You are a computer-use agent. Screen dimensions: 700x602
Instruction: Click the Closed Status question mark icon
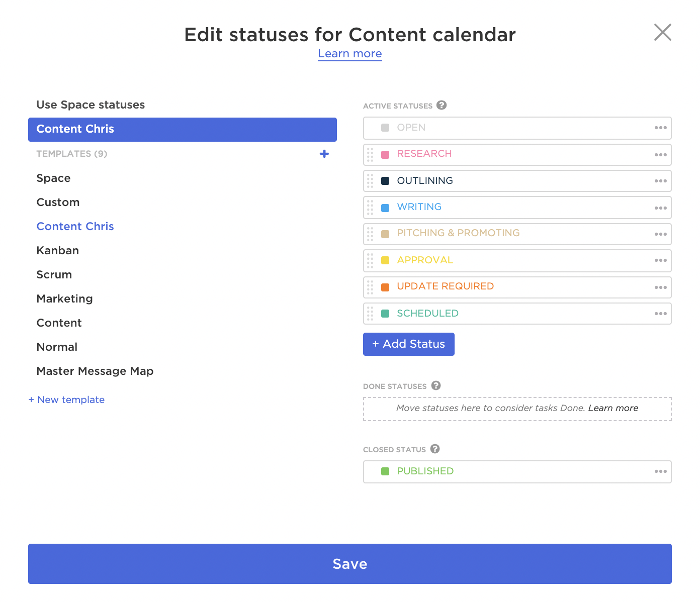tap(435, 449)
